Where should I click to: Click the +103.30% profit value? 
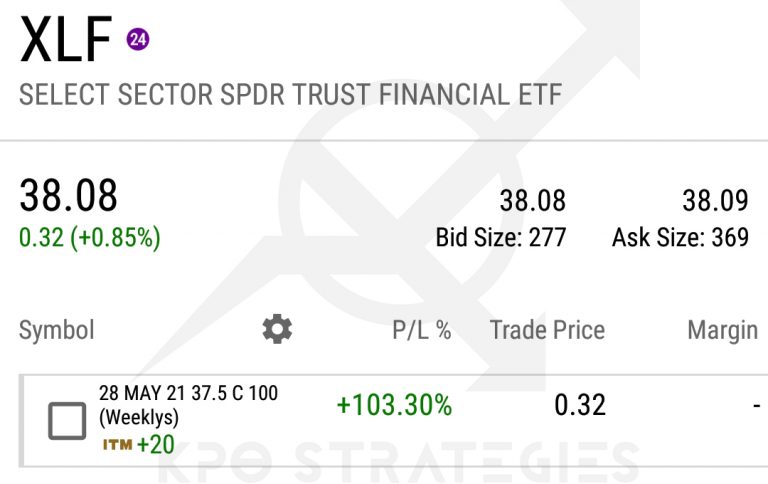394,405
